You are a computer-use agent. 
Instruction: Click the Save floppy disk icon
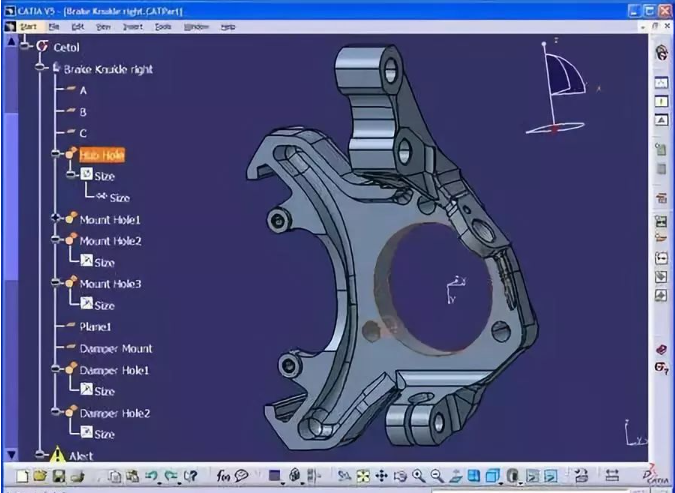[59, 476]
